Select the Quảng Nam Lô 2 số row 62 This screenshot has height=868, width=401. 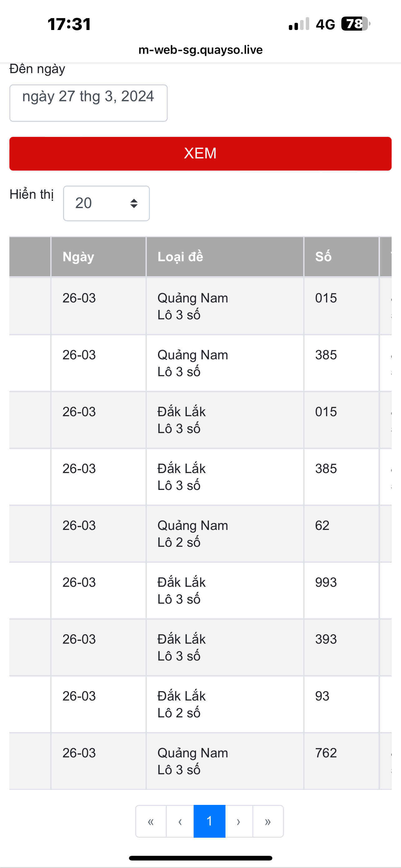200,533
